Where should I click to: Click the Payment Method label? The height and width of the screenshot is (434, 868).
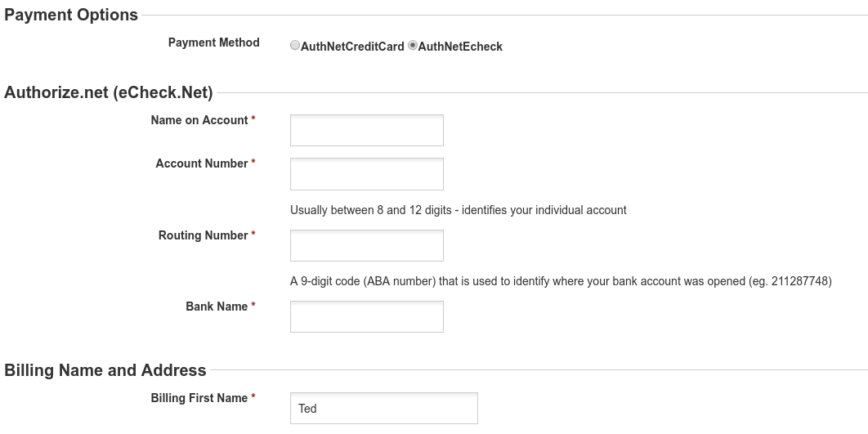tap(213, 43)
